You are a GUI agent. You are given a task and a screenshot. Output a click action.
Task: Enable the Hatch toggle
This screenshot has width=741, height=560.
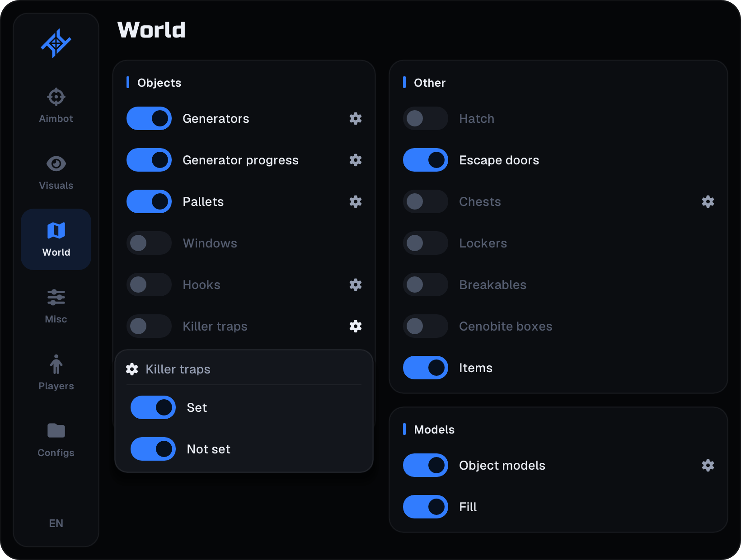pos(426,118)
